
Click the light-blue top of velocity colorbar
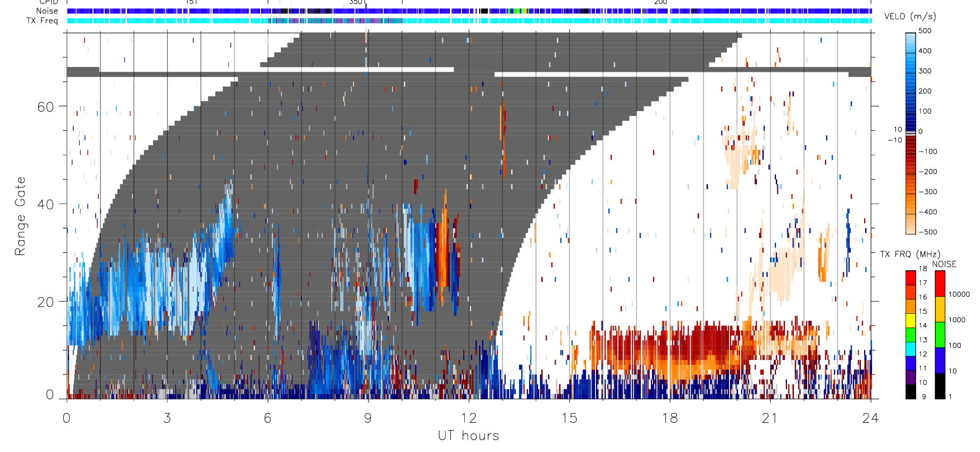pos(911,38)
